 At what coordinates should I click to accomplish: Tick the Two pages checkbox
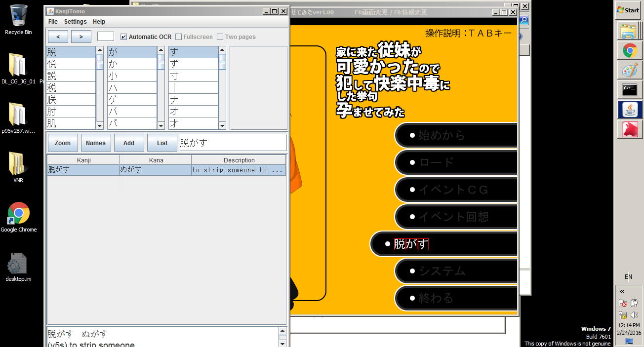pyautogui.click(x=220, y=37)
